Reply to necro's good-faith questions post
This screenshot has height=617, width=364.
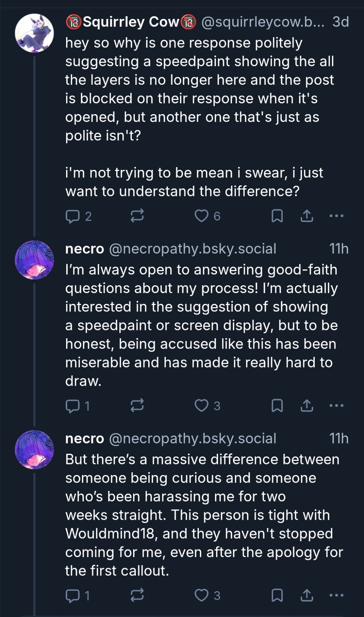tap(72, 406)
